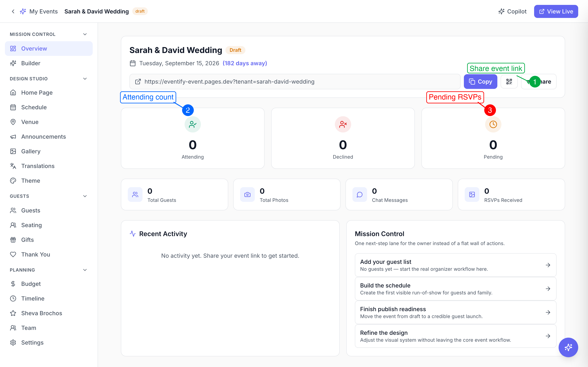Collapse the Planning sidebar section
The width and height of the screenshot is (588, 367).
(85, 270)
